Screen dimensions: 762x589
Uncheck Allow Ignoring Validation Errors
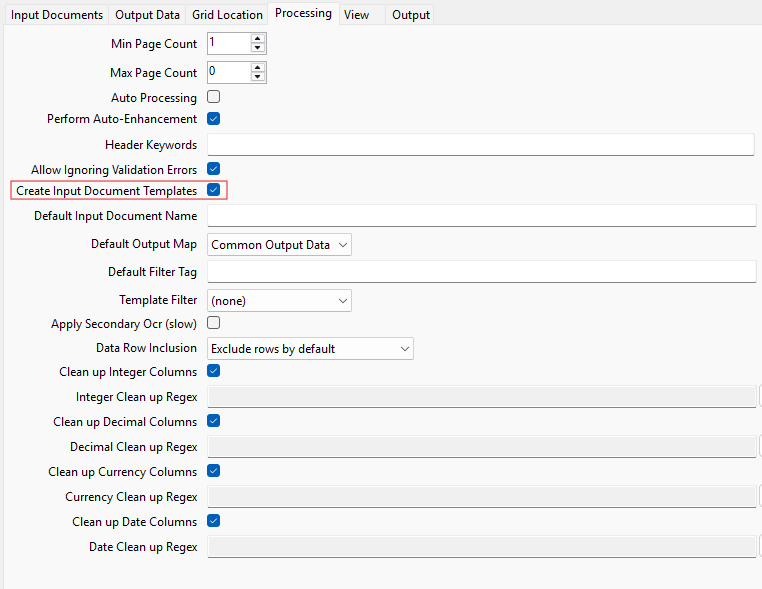pos(213,169)
